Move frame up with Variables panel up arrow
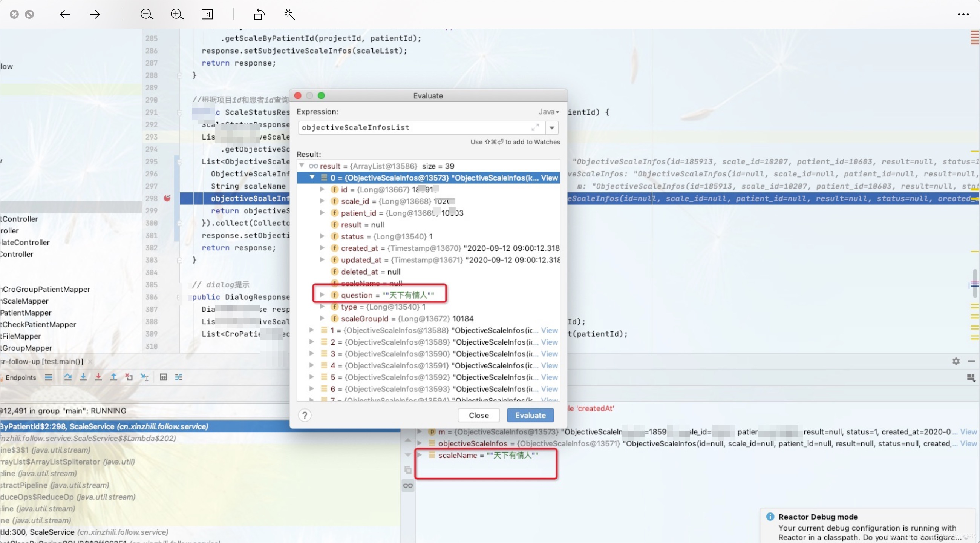The height and width of the screenshot is (543, 980). coord(408,440)
